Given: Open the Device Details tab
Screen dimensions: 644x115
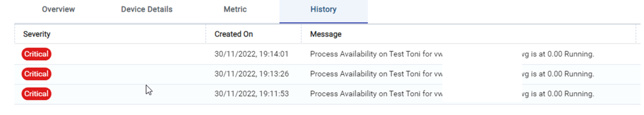Looking at the screenshot, I should tap(147, 10).
